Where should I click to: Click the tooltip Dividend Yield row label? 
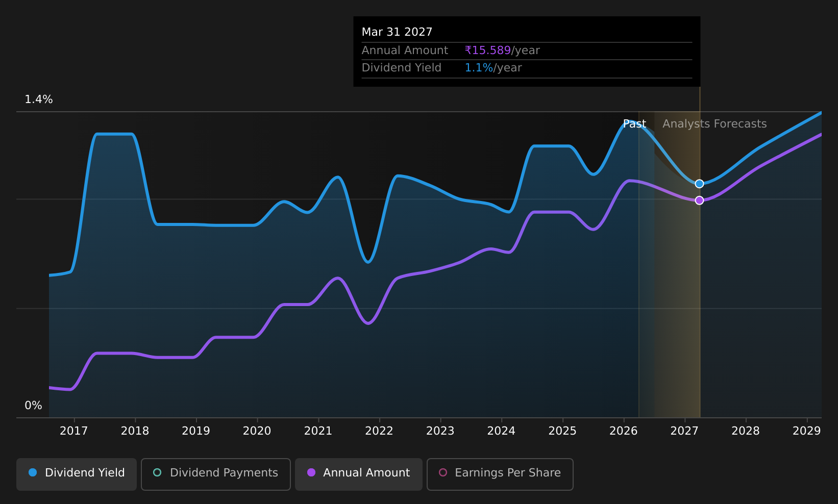[402, 68]
